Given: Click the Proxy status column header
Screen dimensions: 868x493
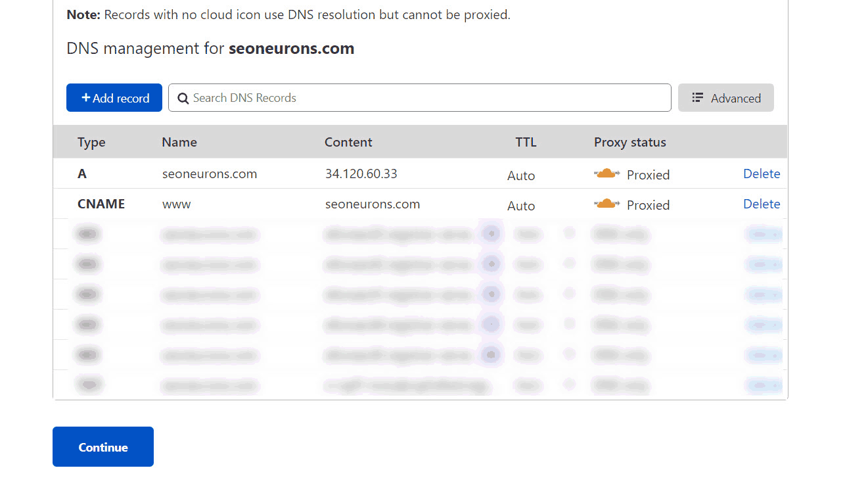Looking at the screenshot, I should pyautogui.click(x=630, y=142).
